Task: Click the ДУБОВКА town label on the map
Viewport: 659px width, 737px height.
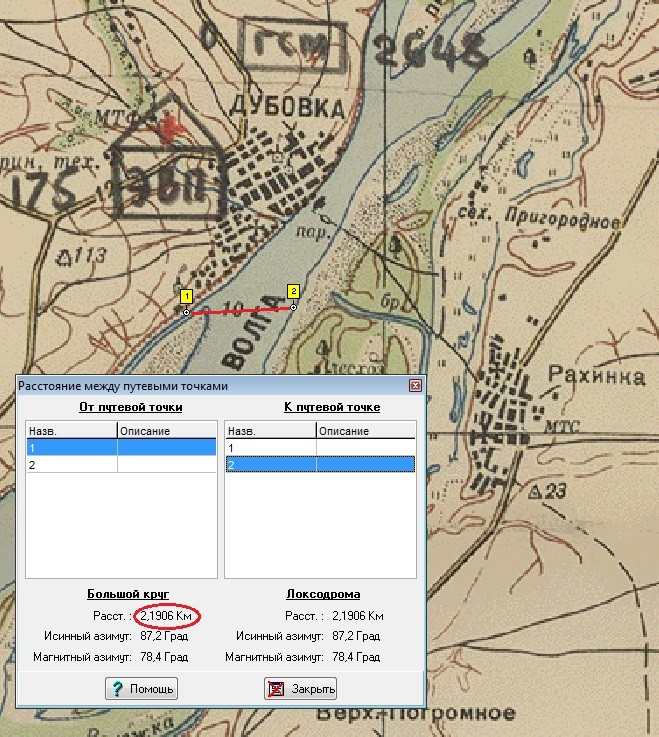Action: coord(287,107)
